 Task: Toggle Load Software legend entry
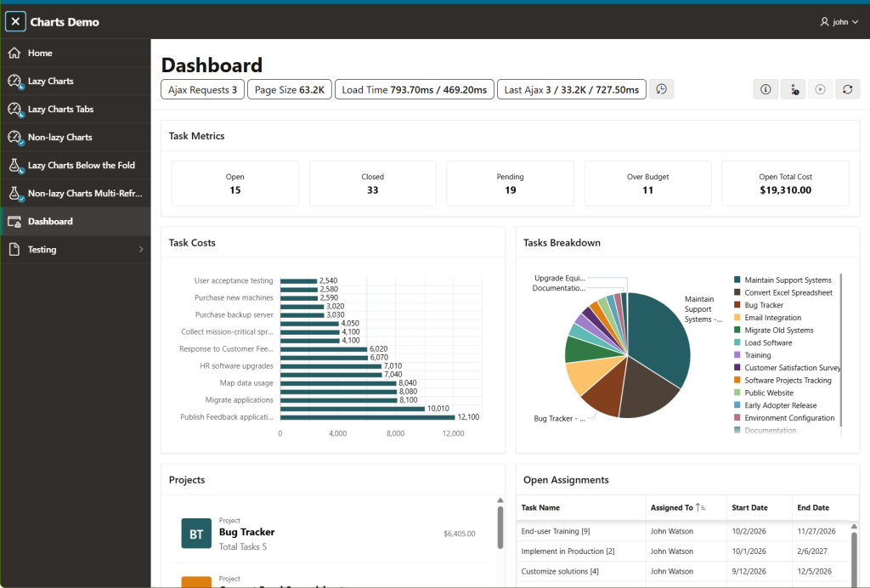pyautogui.click(x=763, y=342)
